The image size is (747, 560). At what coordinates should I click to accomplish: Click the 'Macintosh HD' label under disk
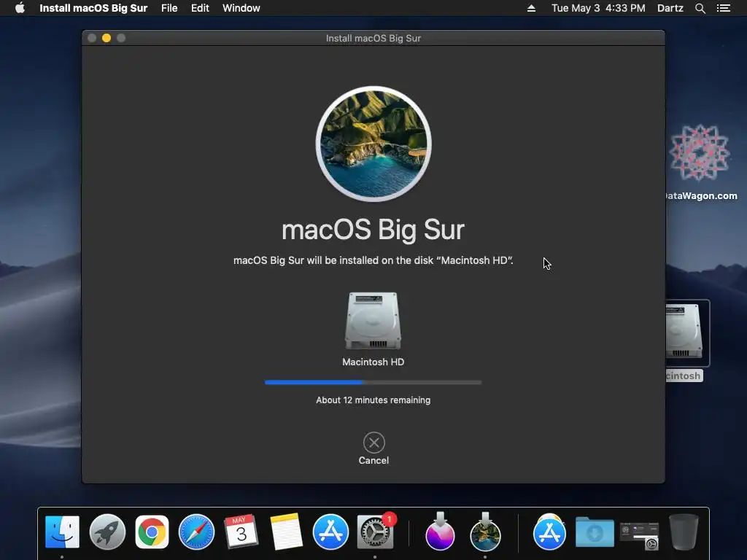(x=373, y=362)
